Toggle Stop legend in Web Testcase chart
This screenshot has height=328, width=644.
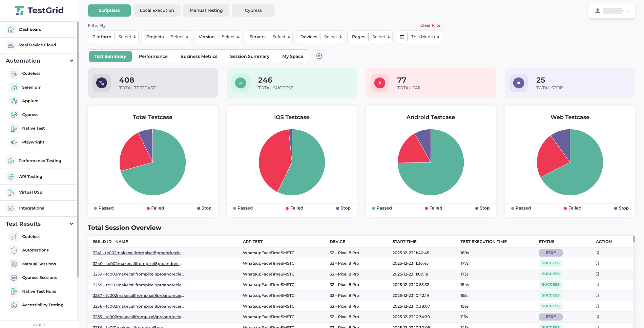pyautogui.click(x=621, y=208)
